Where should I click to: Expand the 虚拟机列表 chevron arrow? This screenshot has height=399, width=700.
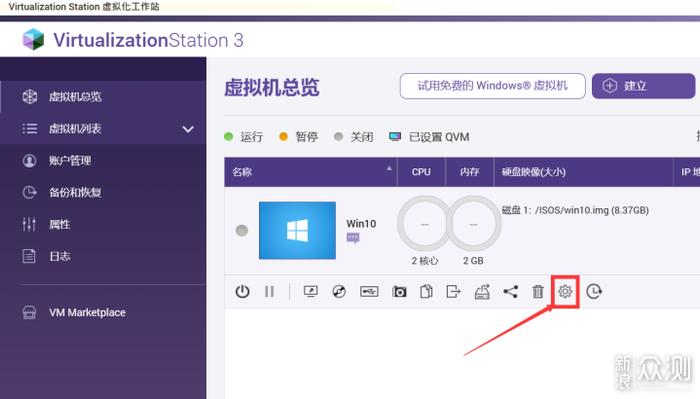click(188, 129)
